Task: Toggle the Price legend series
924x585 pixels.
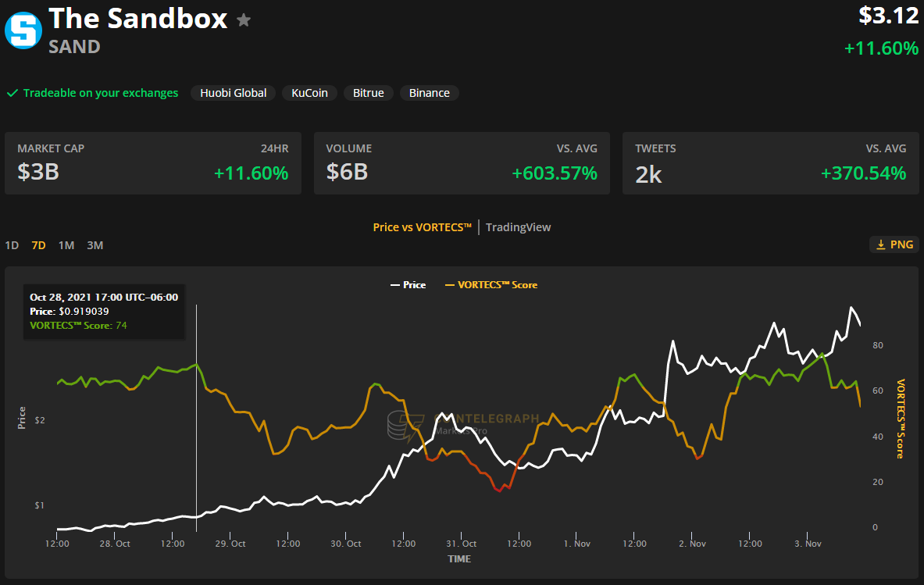Action: point(408,285)
